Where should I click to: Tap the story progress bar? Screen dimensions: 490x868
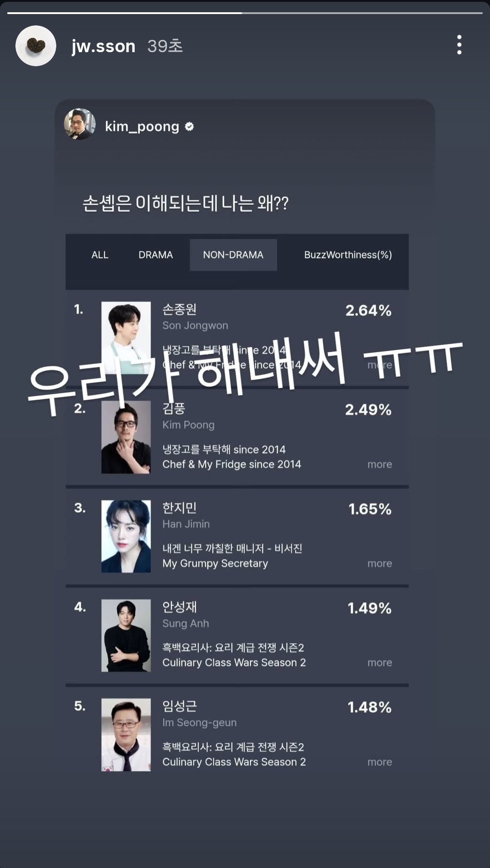pyautogui.click(x=245, y=13)
